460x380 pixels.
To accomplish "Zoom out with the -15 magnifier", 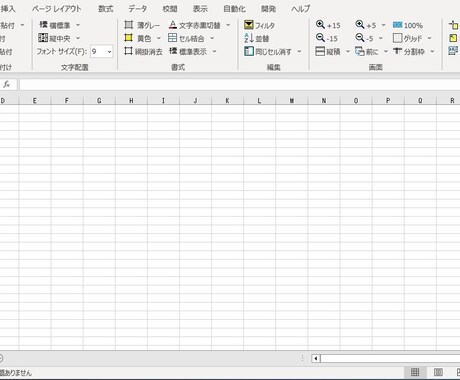I will (320, 38).
